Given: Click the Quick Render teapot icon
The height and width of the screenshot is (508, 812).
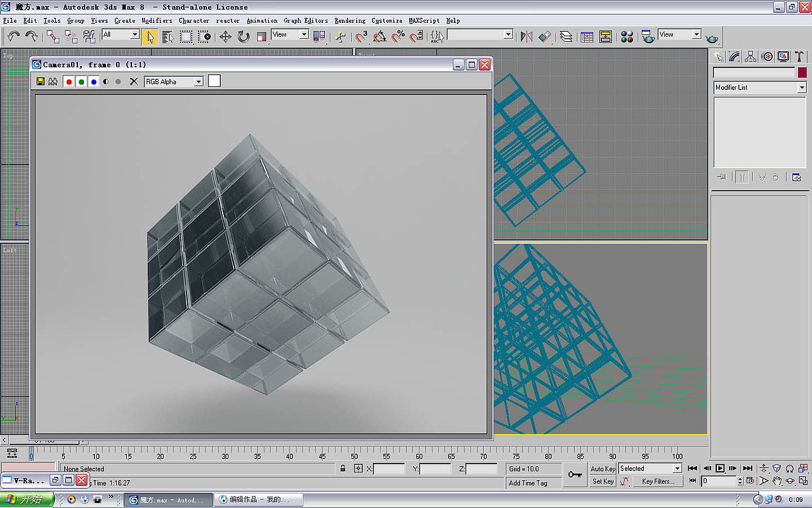Looking at the screenshot, I should click(x=712, y=38).
